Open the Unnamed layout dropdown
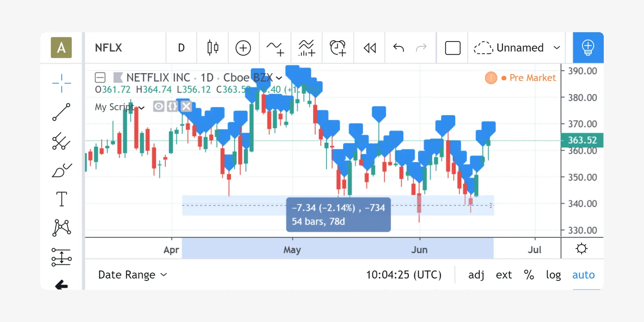Image resolution: width=644 pixels, height=322 pixels. pos(517,47)
